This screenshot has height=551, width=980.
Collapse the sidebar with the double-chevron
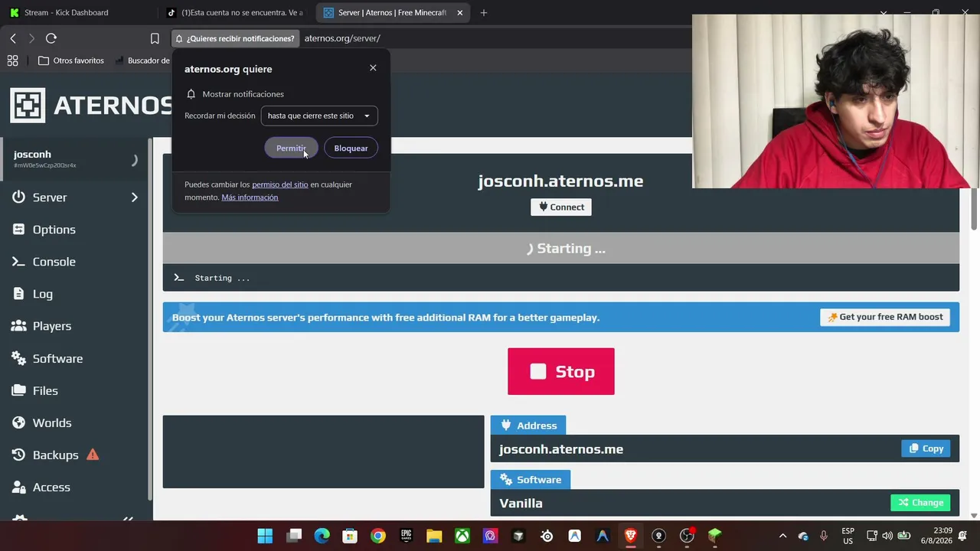(x=128, y=520)
